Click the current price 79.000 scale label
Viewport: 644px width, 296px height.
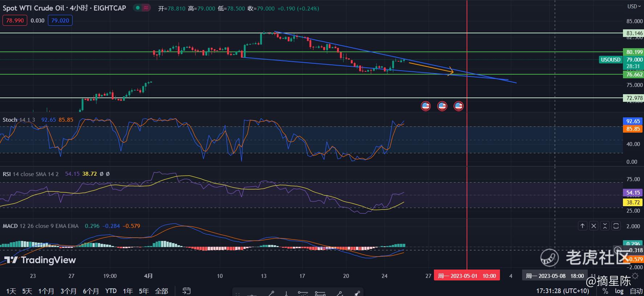pos(634,60)
